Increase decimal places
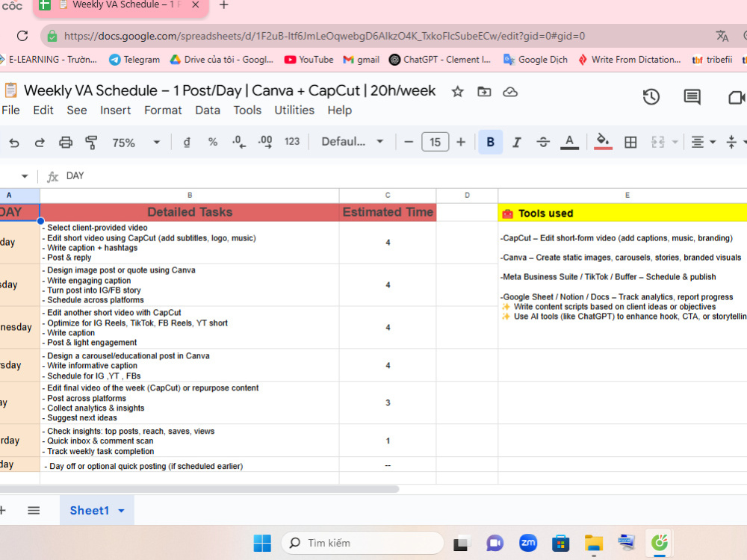 [x=265, y=142]
